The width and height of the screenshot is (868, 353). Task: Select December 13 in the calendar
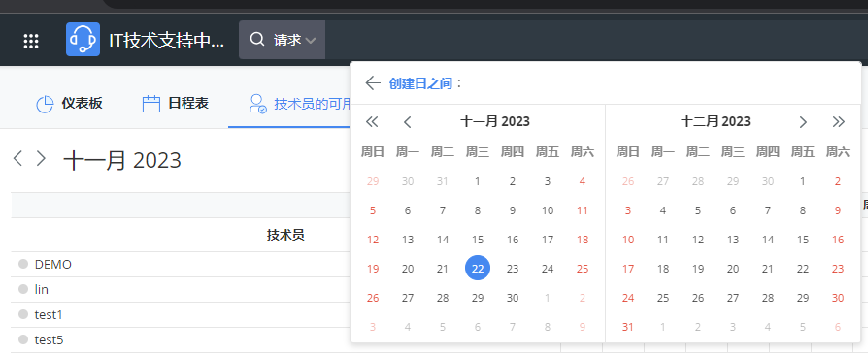[x=733, y=240]
